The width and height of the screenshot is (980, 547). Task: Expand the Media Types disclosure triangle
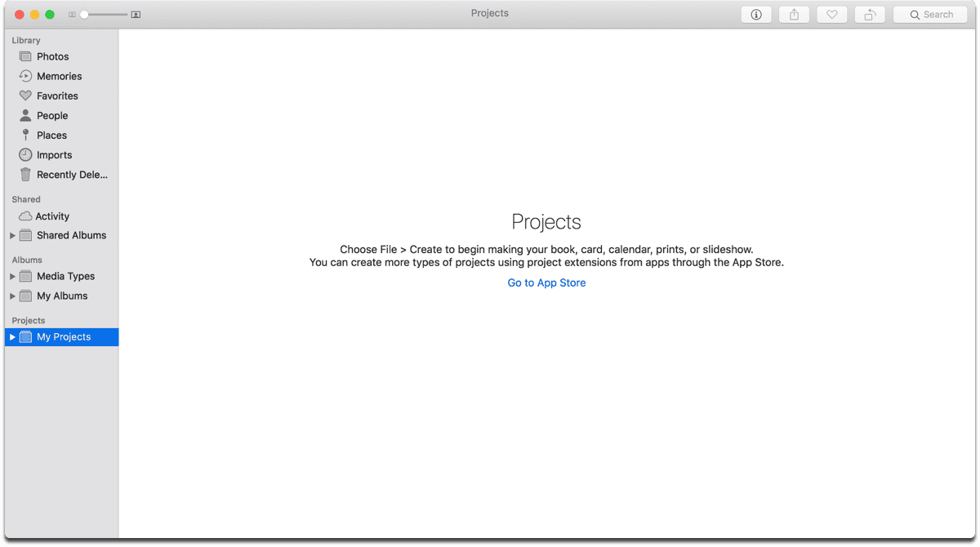click(x=12, y=277)
